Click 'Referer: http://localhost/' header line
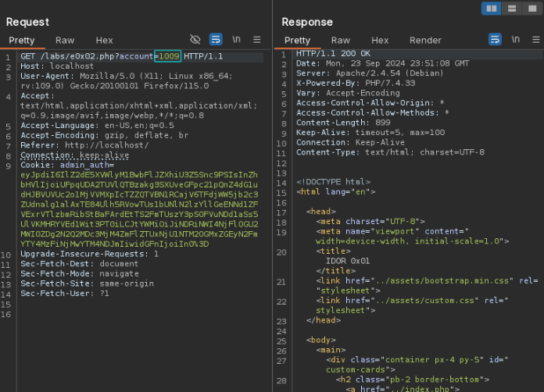The width and height of the screenshot is (544, 392). point(84,145)
